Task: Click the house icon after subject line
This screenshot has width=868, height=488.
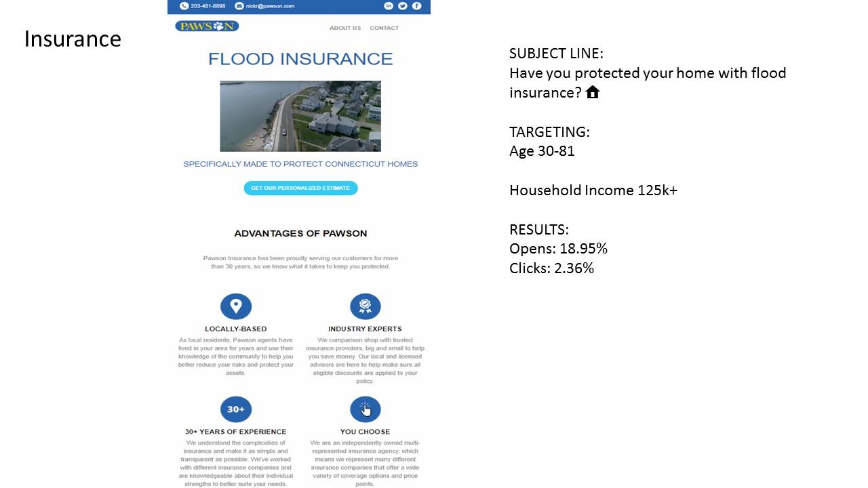Action: coord(593,92)
